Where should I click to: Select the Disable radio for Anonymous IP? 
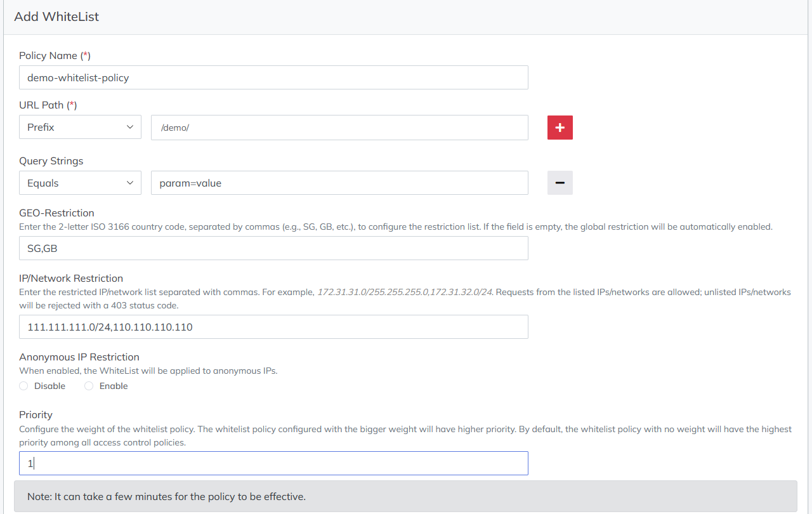click(23, 386)
